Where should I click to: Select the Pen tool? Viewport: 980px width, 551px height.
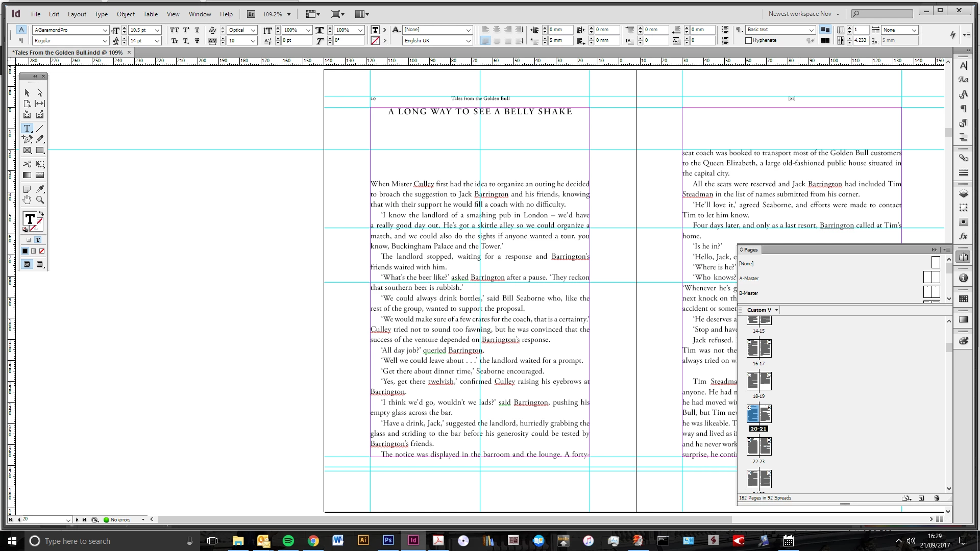pyautogui.click(x=27, y=139)
